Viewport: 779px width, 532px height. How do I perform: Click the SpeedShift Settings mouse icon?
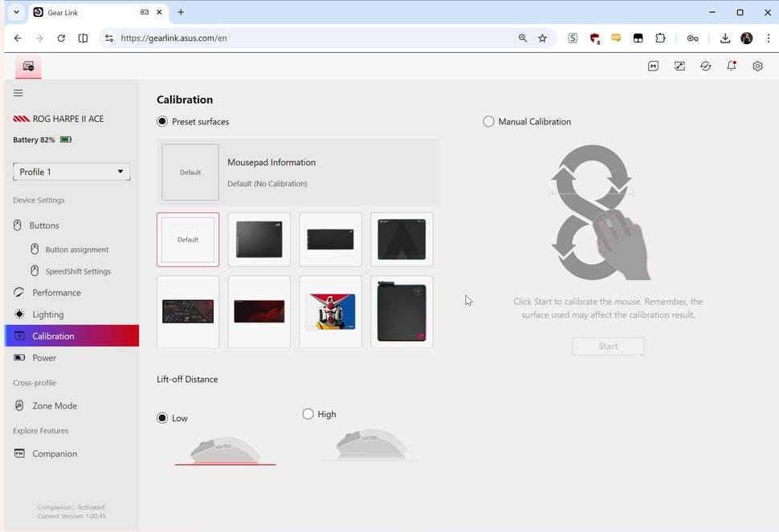pos(35,271)
